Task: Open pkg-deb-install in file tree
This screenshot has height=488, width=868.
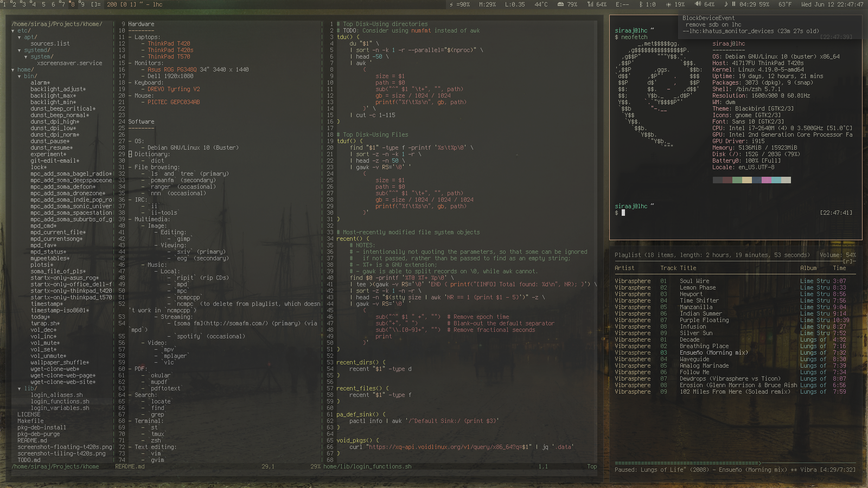Action: pos(42,428)
